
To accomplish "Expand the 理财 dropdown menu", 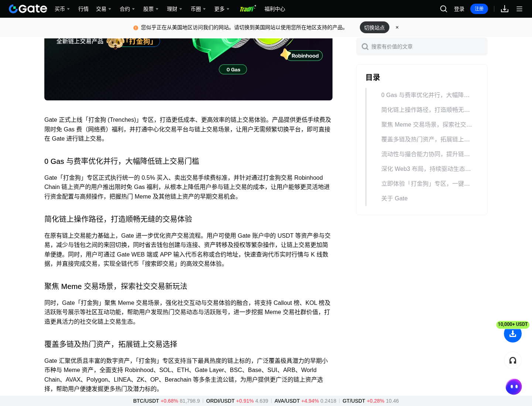I will pyautogui.click(x=174, y=9).
